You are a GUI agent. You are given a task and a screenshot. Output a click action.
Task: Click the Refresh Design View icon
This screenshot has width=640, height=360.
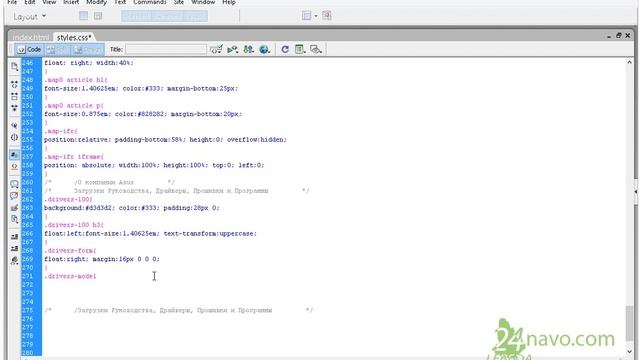click(x=285, y=49)
